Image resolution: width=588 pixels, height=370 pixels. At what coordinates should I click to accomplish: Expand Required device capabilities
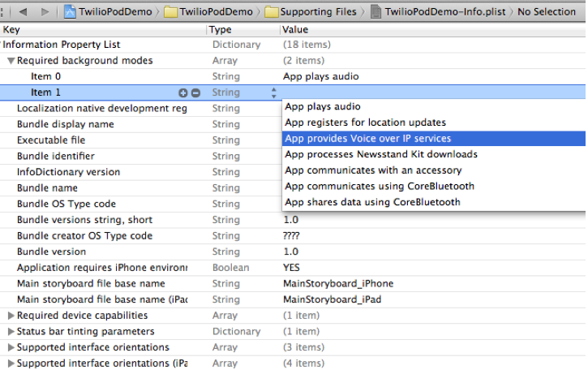(x=11, y=316)
